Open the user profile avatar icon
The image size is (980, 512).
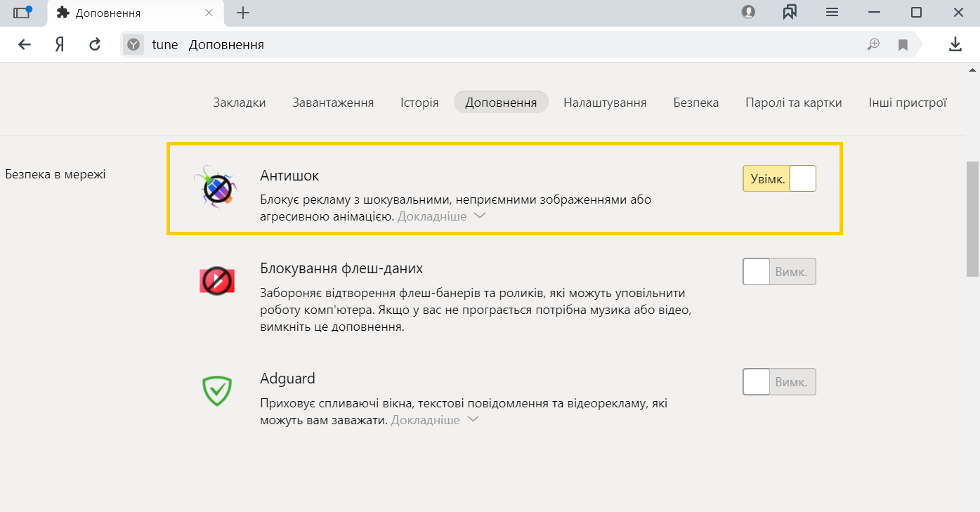coord(748,12)
